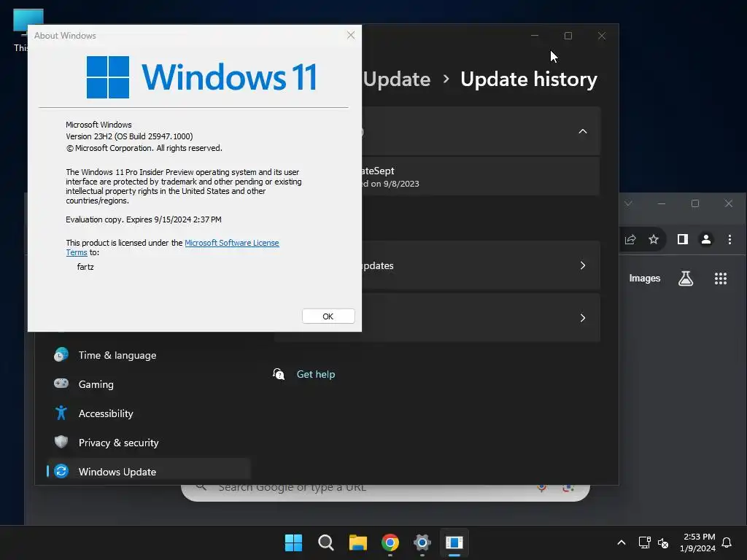Click the Windows Update sync icon

coord(61,472)
